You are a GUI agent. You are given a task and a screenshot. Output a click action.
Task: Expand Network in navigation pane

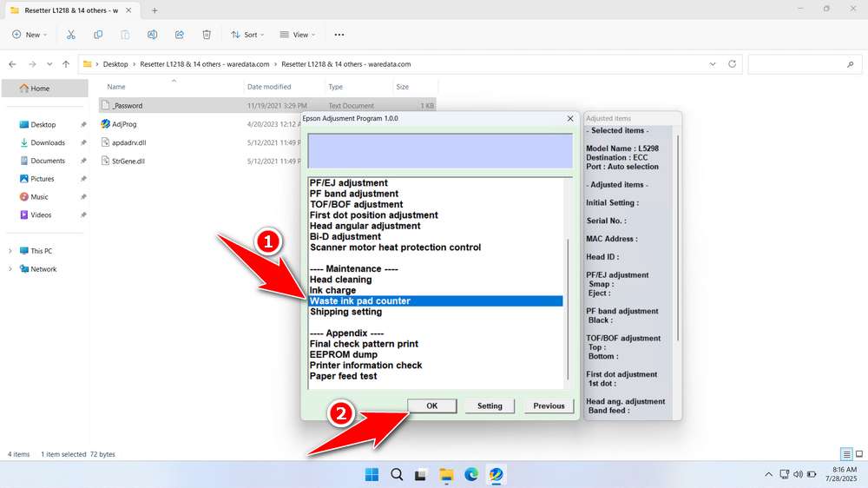[10, 269]
